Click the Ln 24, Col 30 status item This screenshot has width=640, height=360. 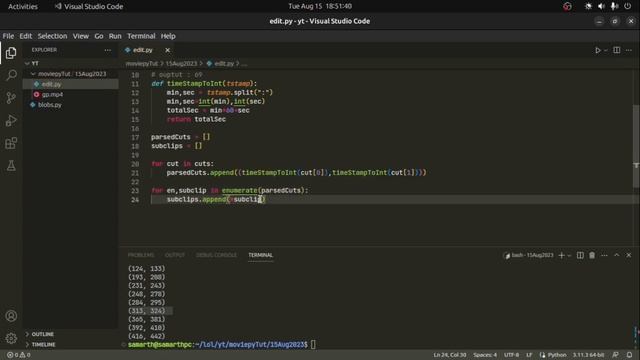coord(449,355)
